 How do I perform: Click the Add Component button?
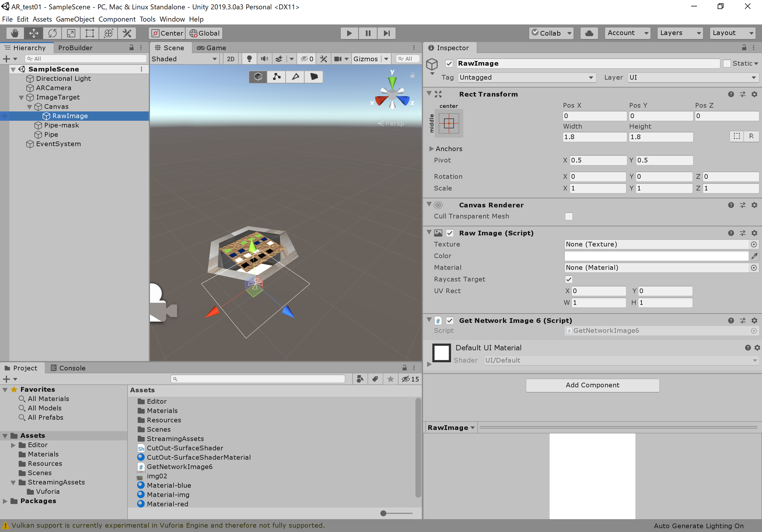click(x=592, y=385)
